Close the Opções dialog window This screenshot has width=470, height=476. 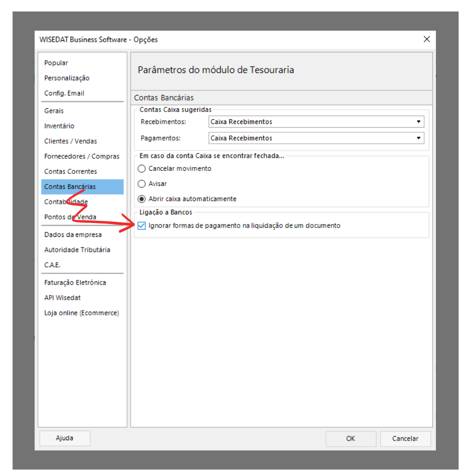pyautogui.click(x=426, y=39)
